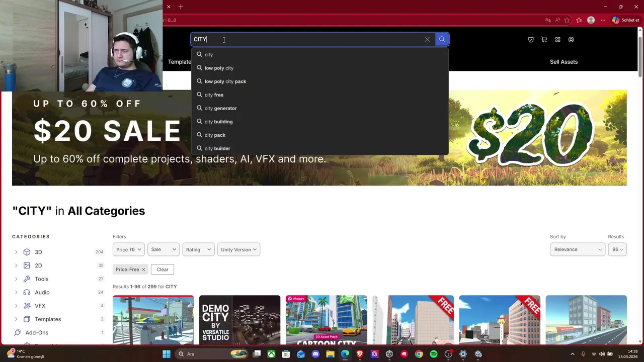
Task: Open the apps grid icon in header
Action: [x=557, y=40]
